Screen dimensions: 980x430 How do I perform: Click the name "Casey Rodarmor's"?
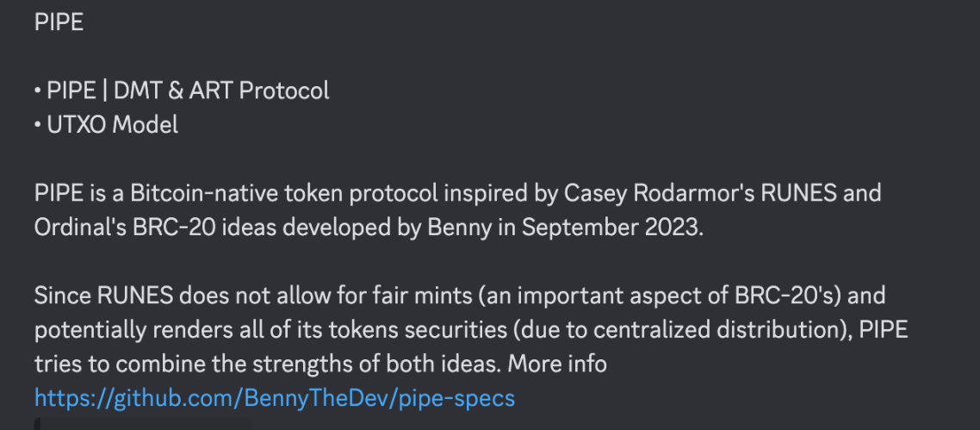tap(648, 192)
